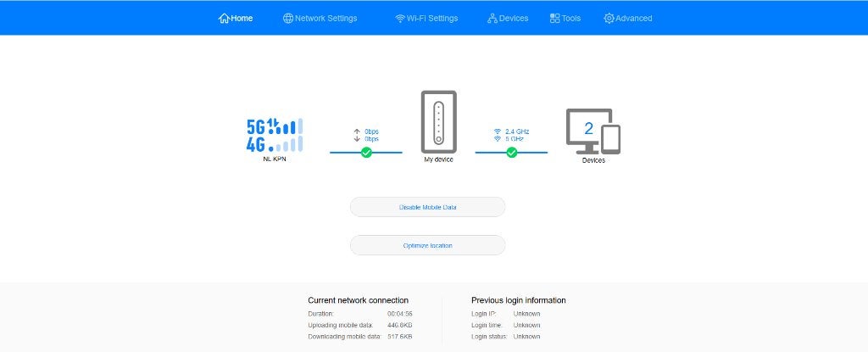Click the downloading mobile data value 517.6KB
Image resolution: width=868 pixels, height=352 pixels.
pyautogui.click(x=400, y=337)
